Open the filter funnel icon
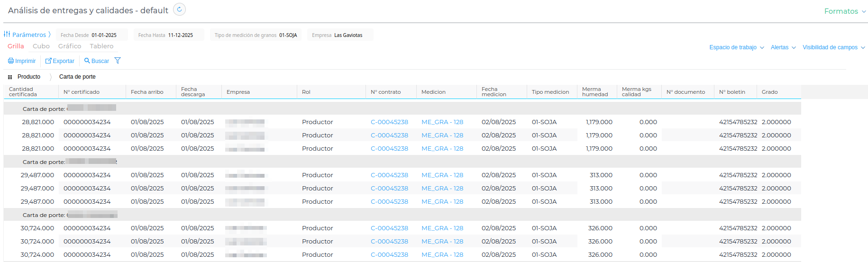The width and height of the screenshot is (868, 262). point(118,61)
